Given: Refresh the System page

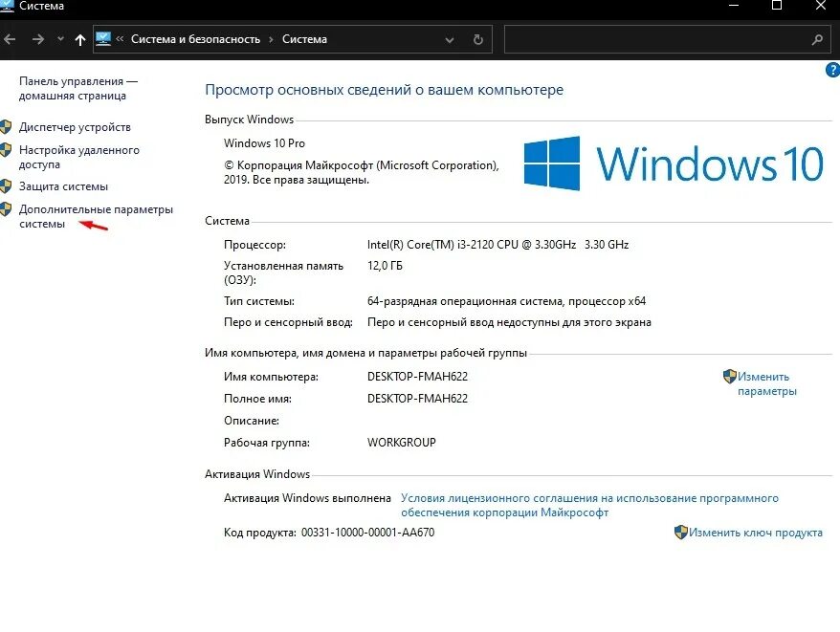Looking at the screenshot, I should click(x=477, y=39).
